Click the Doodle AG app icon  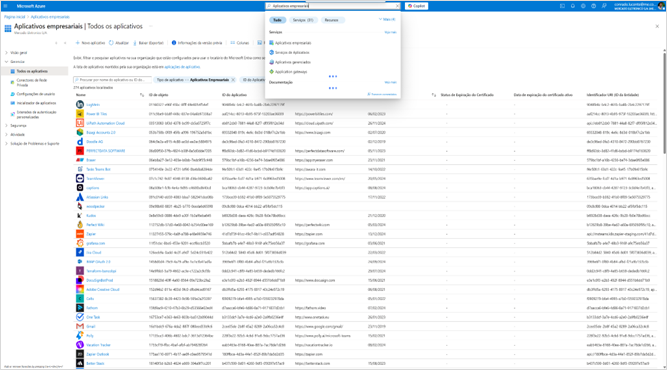tap(80, 142)
